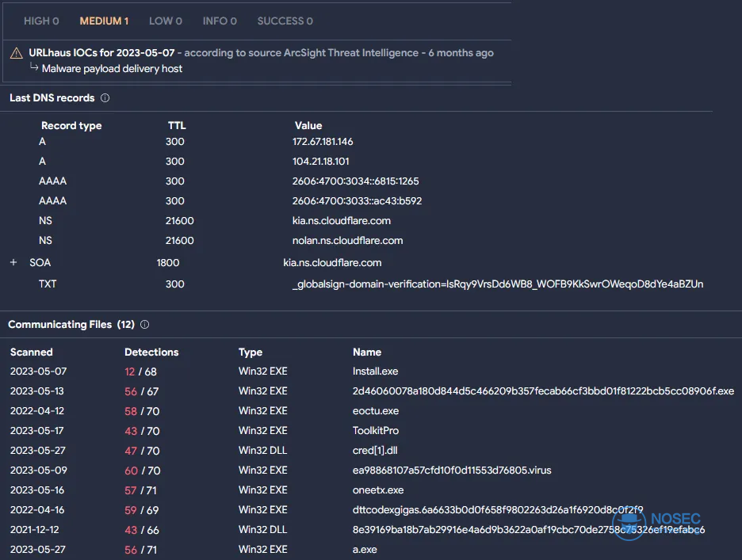Screen dimensions: 742x560
Task: Click detections 59 / 69 value
Action: pyautogui.click(x=142, y=510)
